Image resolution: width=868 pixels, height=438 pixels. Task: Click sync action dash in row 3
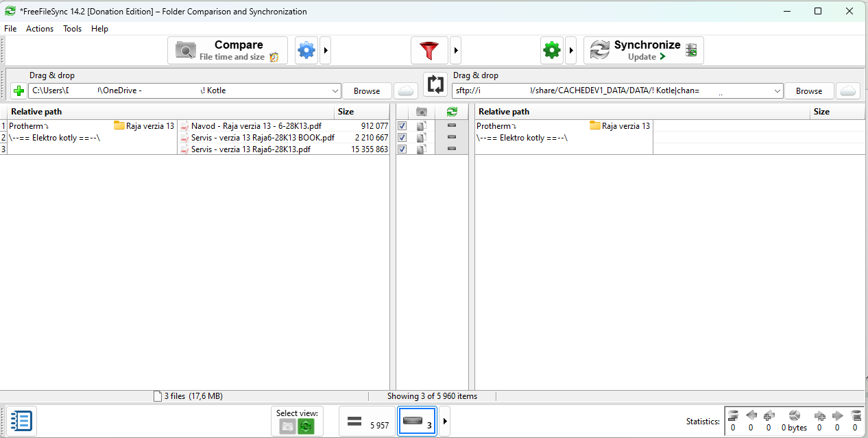pyautogui.click(x=451, y=149)
